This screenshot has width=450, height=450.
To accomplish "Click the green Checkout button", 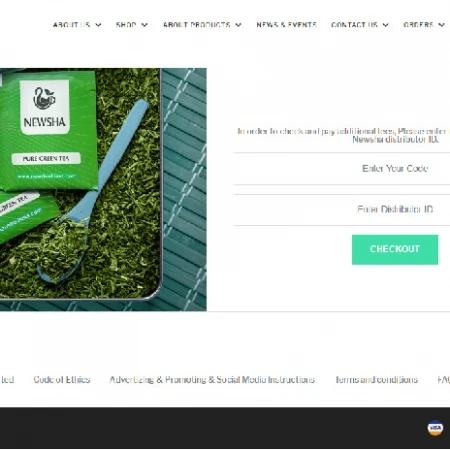I will pos(395,250).
